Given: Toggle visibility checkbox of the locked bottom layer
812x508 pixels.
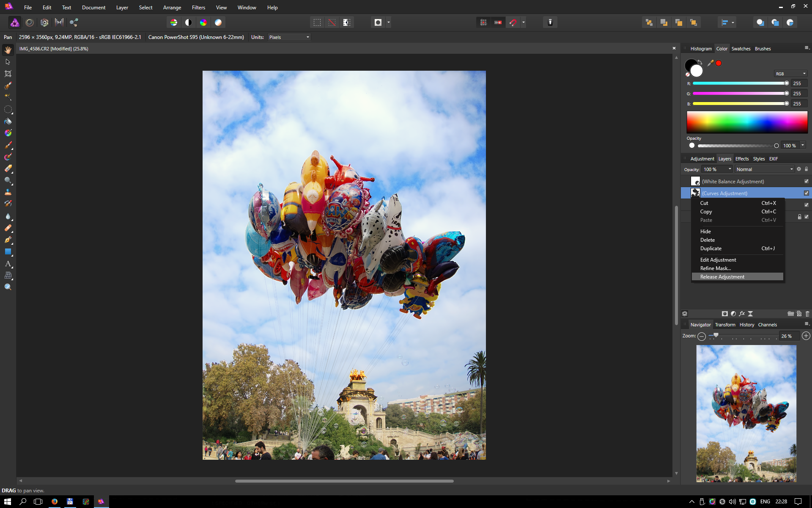Looking at the screenshot, I should tap(807, 217).
